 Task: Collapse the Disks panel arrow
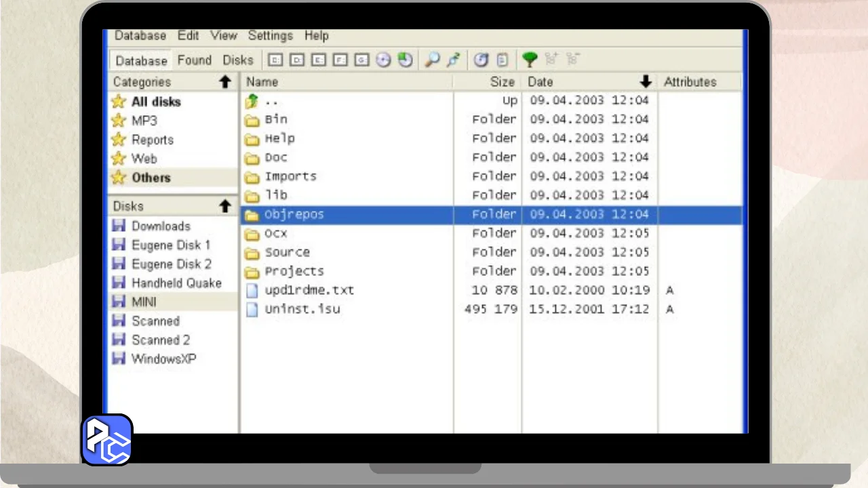pos(225,206)
